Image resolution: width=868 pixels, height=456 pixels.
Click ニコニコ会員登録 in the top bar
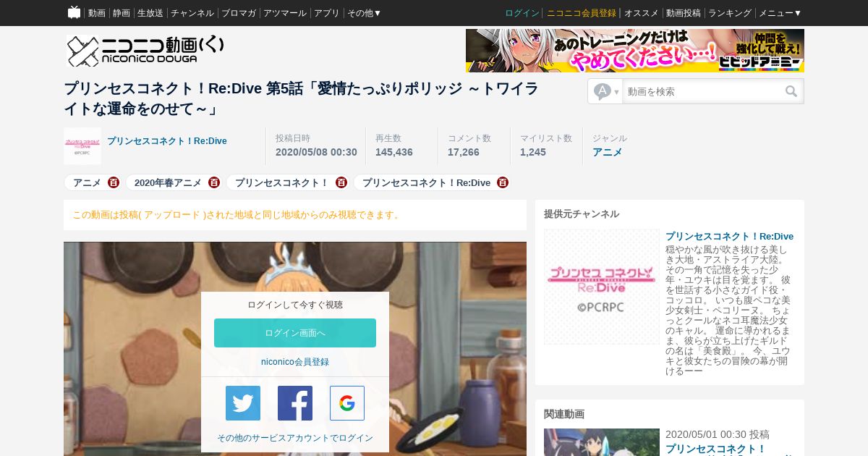click(x=582, y=13)
